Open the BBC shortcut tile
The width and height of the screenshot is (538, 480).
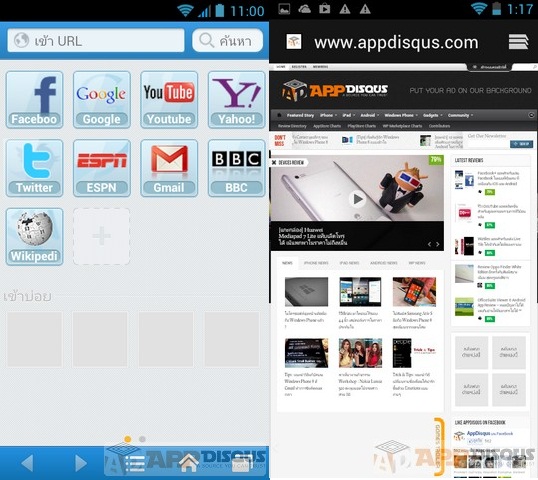(x=236, y=168)
